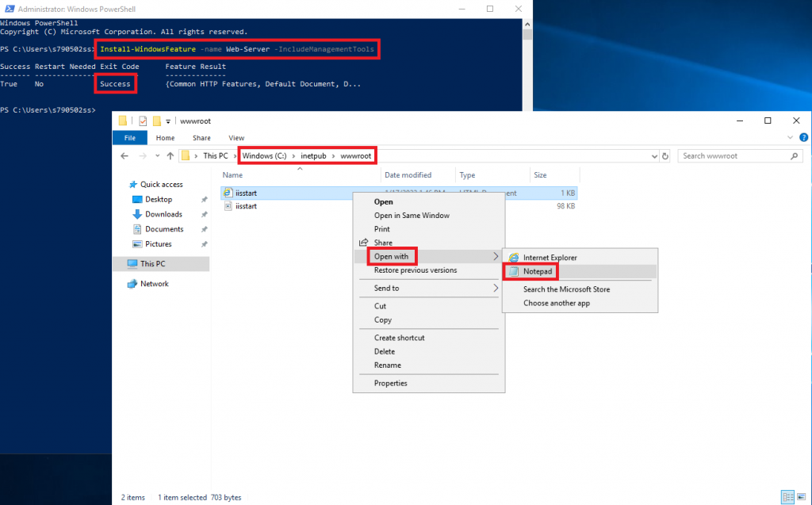The image size is (812, 505).
Task: Click the PowerShell prompt line
Action: pos(48,110)
